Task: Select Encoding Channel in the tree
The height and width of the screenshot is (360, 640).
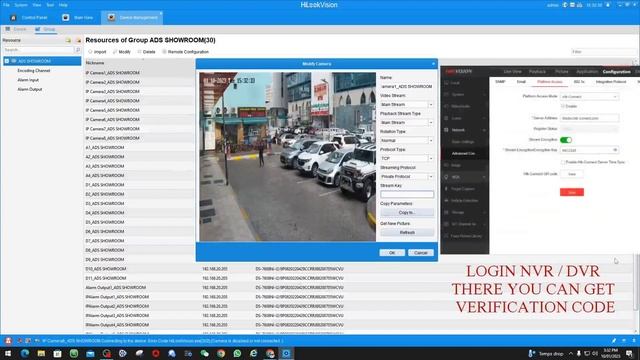Action: 33,71
